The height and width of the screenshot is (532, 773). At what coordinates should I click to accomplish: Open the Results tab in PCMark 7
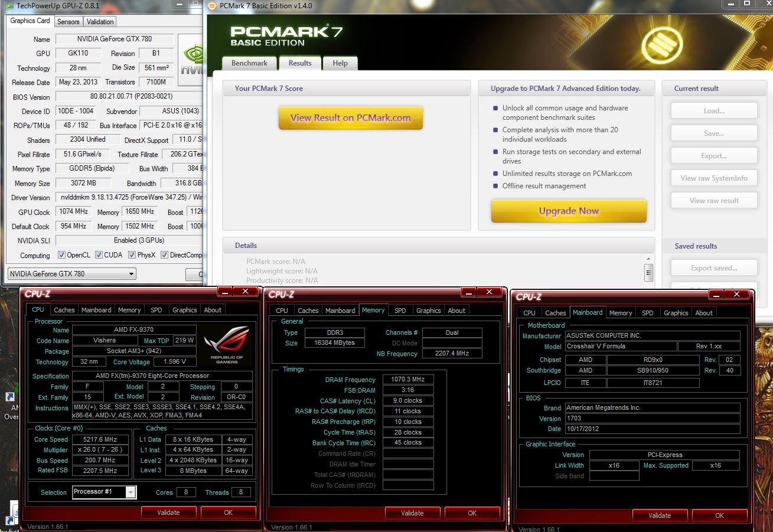[x=300, y=63]
